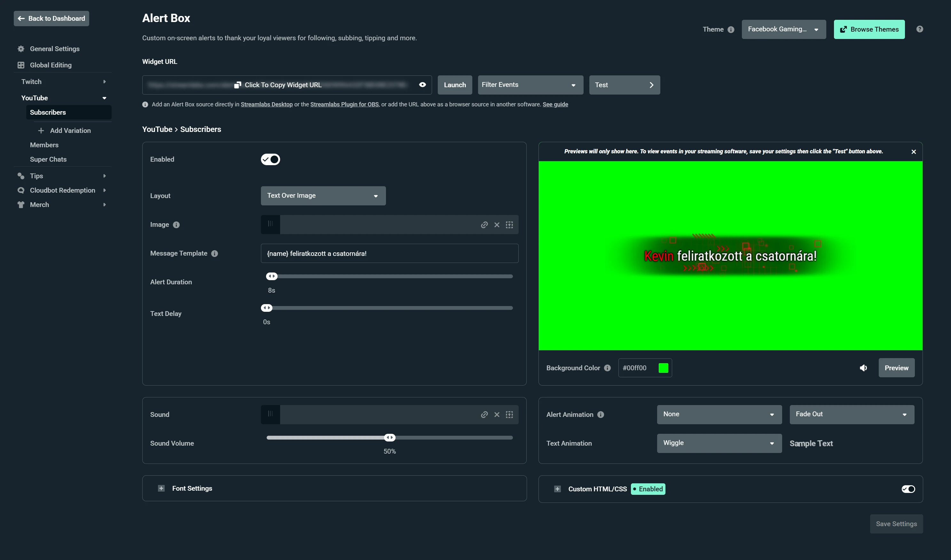Click the preview speaker sound icon
951x560 pixels.
tap(863, 368)
